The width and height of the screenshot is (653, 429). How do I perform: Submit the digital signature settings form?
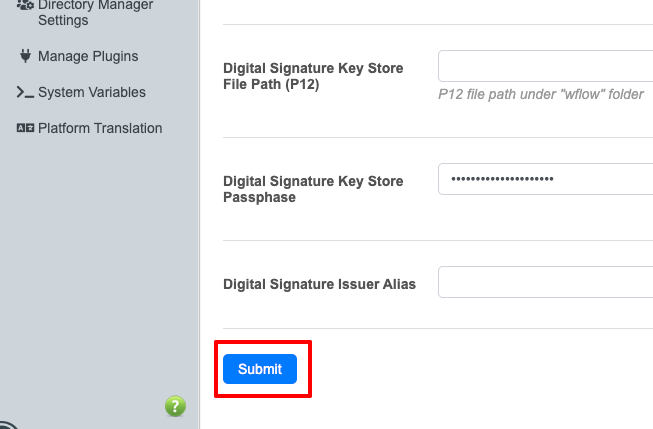click(260, 369)
